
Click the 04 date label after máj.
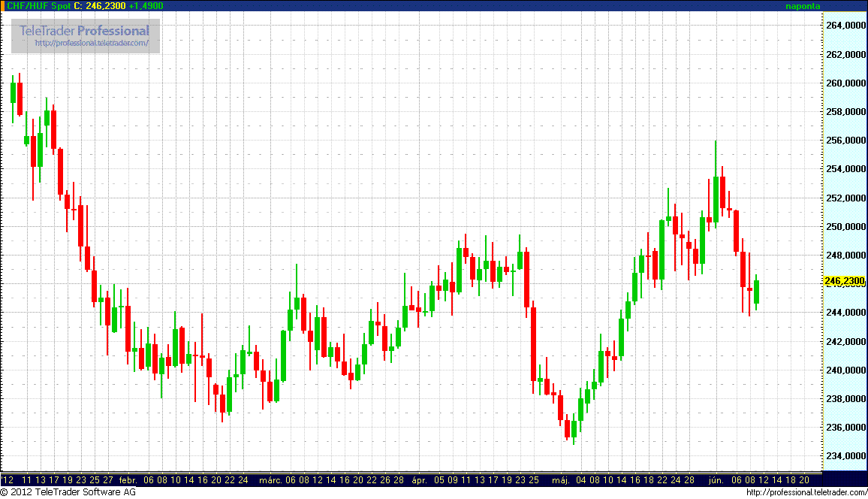pos(580,480)
